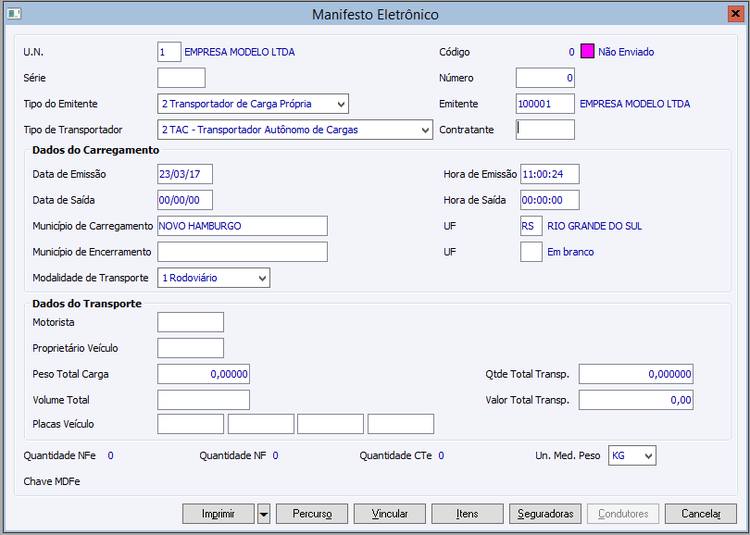
Task: Click the Contratante input field
Action: point(545,129)
